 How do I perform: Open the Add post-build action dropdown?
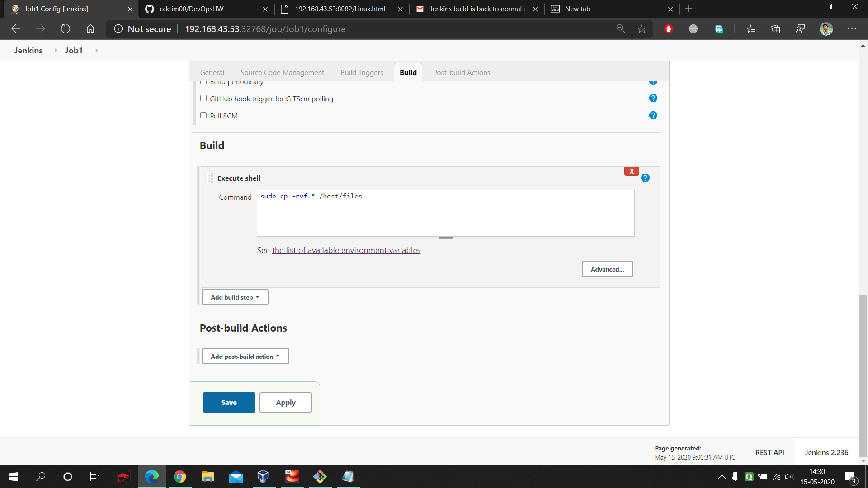tap(245, 357)
